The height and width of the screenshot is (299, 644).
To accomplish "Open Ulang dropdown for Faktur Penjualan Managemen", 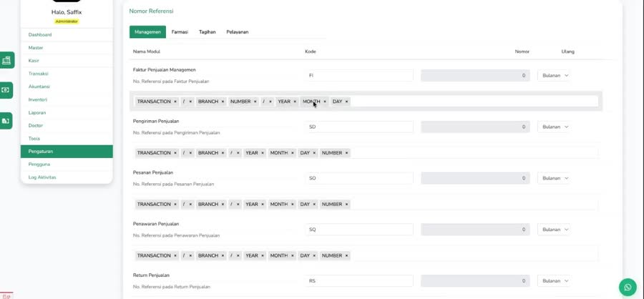I will (x=554, y=76).
